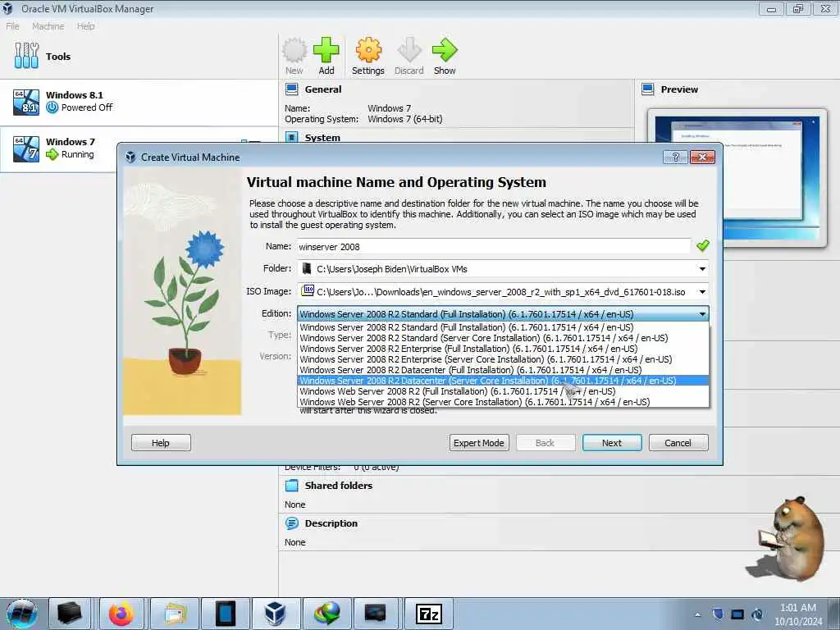
Task: Click the volume tray icon
Action: [x=757, y=614]
